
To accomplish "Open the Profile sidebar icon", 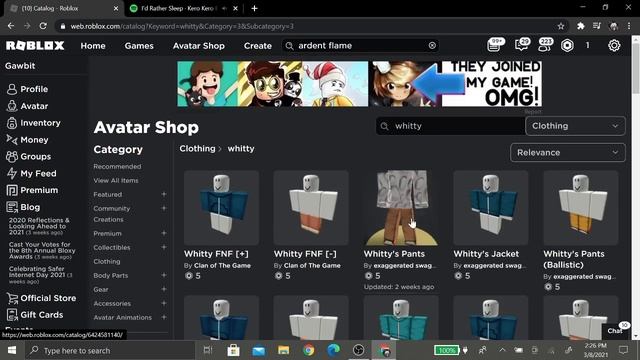I will (x=12, y=89).
